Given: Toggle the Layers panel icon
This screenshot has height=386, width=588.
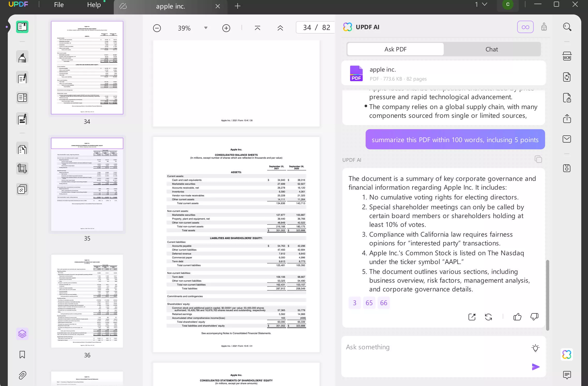Looking at the screenshot, I should pyautogui.click(x=22, y=334).
